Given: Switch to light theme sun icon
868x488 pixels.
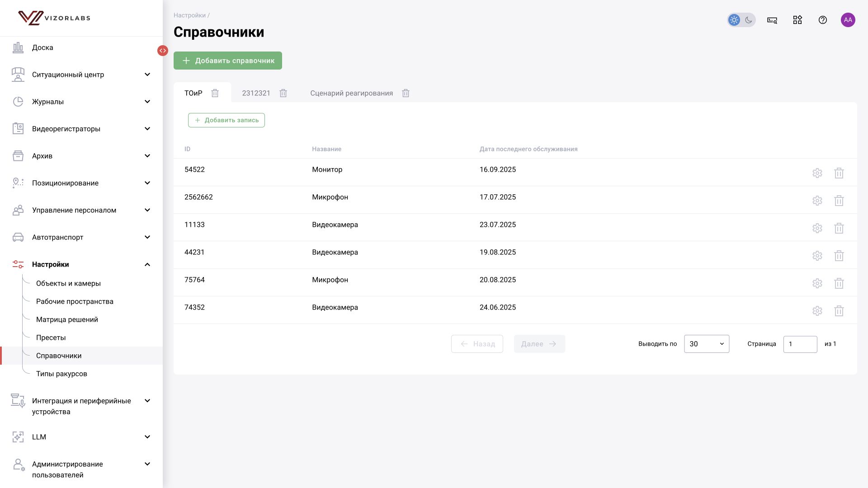Looking at the screenshot, I should [734, 20].
